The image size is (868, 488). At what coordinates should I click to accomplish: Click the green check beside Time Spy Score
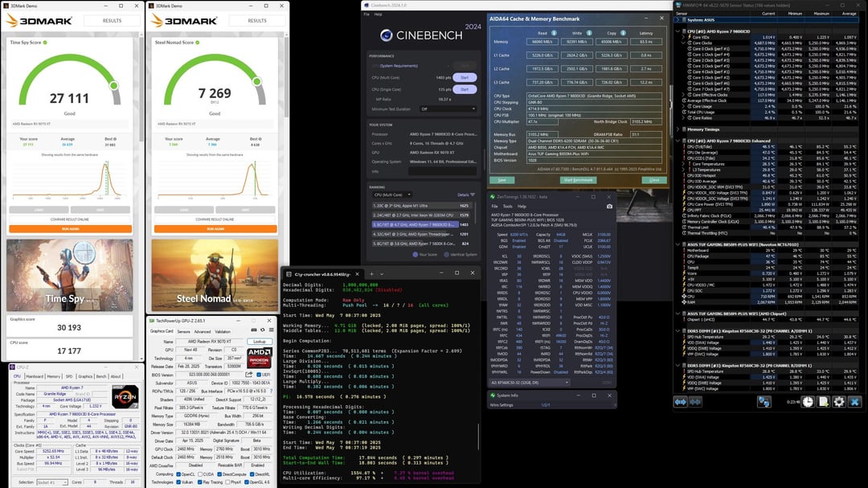[45, 42]
